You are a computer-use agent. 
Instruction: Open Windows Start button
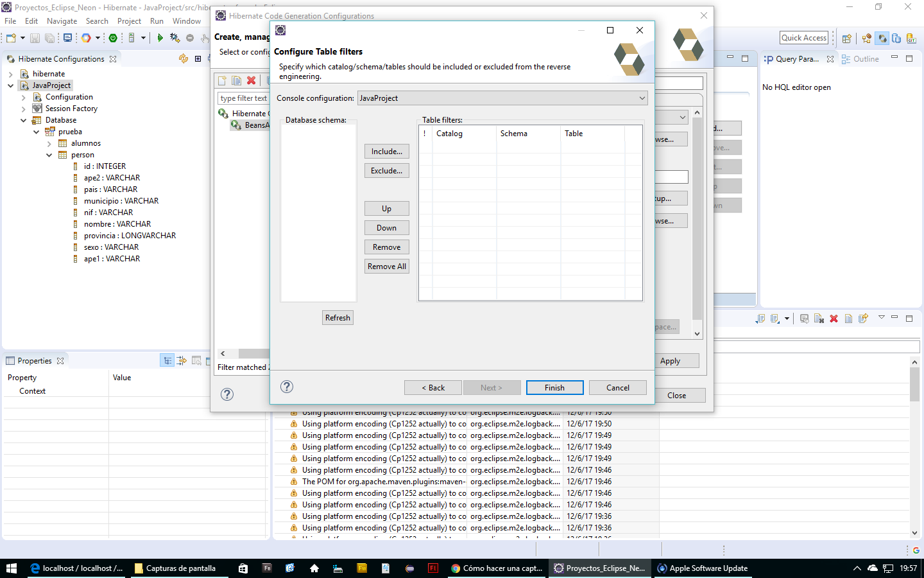pyautogui.click(x=12, y=568)
